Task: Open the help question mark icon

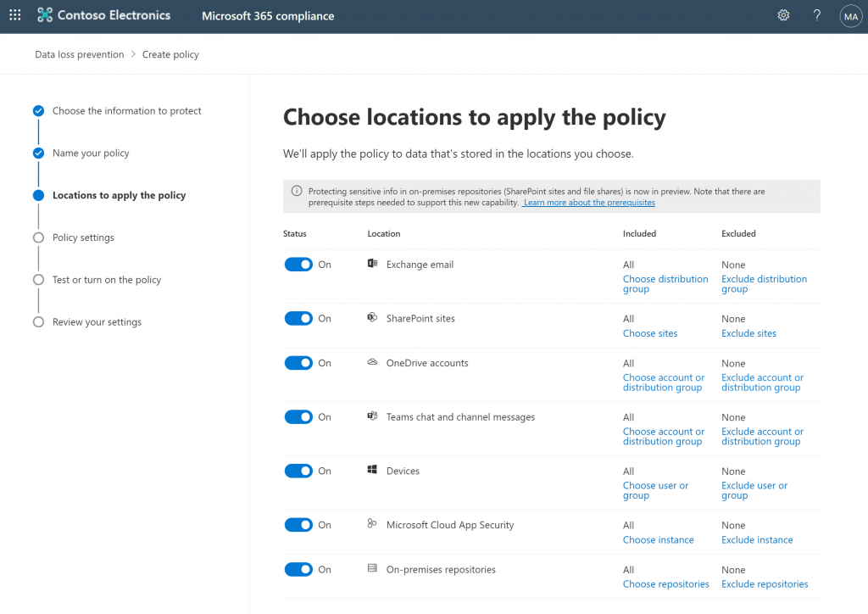Action: coord(817,15)
